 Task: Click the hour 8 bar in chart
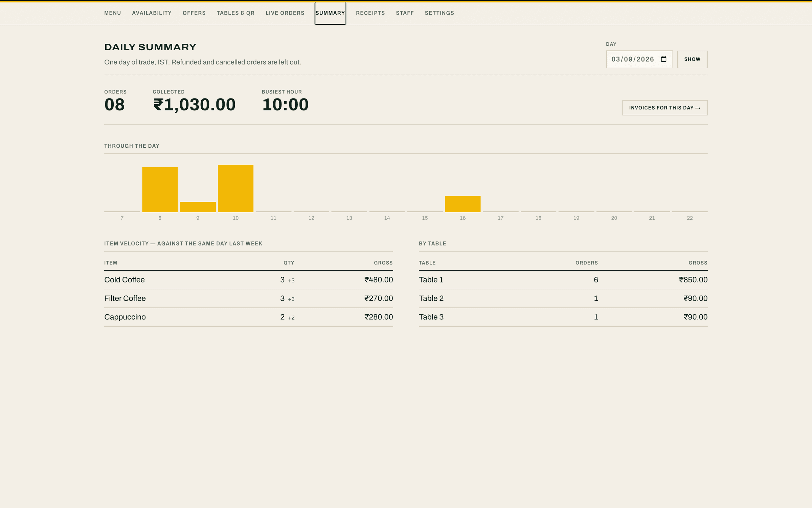pos(160,190)
